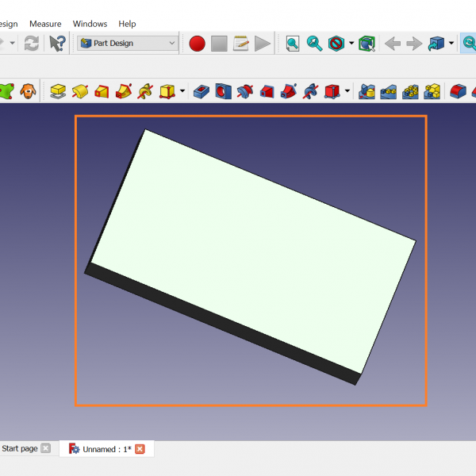Choose the Additive Loft tool
Viewport: 476px width, 476px height.
pyautogui.click(x=102, y=91)
